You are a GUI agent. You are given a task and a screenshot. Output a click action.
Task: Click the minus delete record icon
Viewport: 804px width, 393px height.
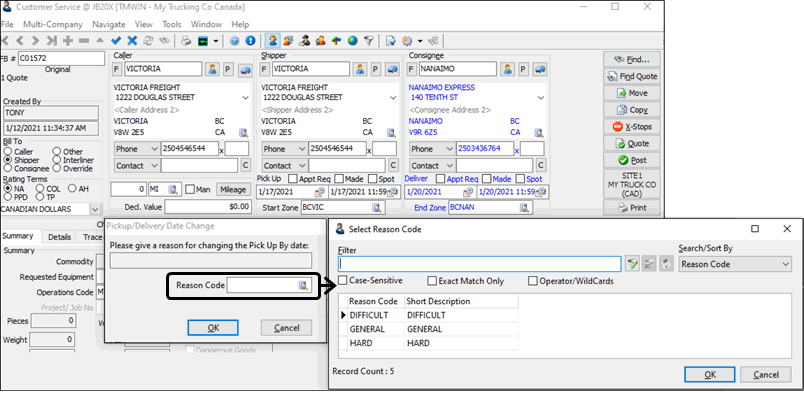pos(84,41)
